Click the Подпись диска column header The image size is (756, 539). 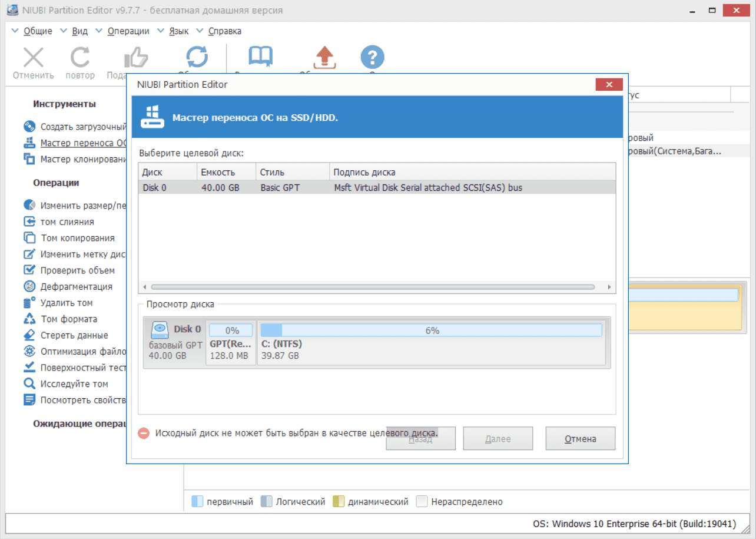(473, 172)
